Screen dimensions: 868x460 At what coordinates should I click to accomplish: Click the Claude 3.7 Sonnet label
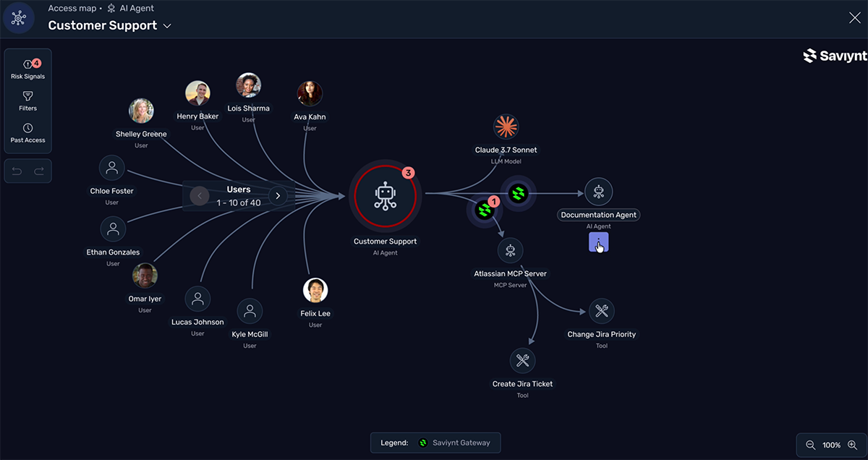[x=506, y=150]
